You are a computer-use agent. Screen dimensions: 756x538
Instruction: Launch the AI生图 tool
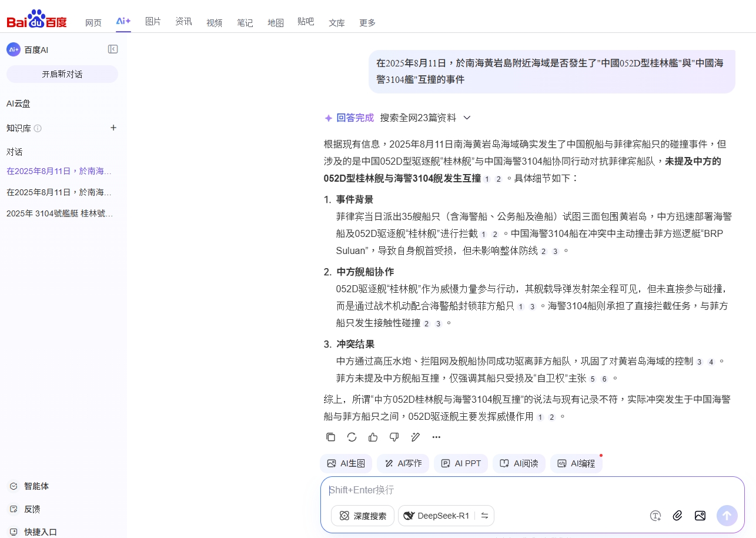click(346, 463)
